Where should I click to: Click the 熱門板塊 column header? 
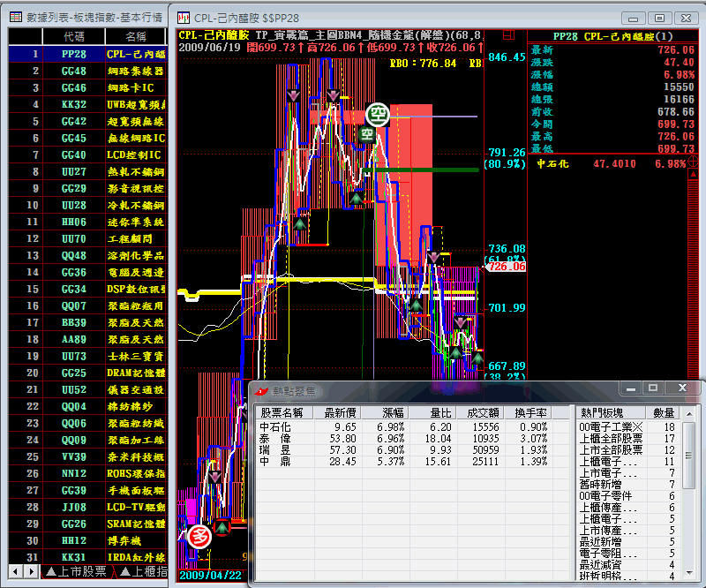click(x=600, y=412)
